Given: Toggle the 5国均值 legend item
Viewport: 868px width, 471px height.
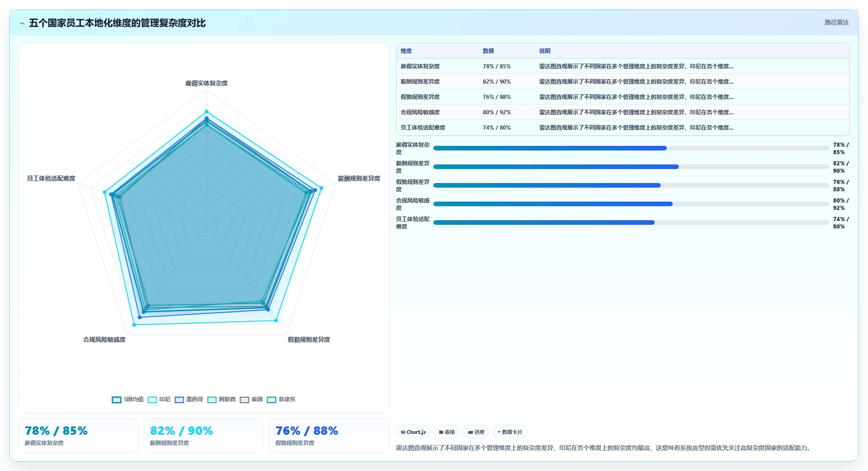Looking at the screenshot, I should pos(128,399).
